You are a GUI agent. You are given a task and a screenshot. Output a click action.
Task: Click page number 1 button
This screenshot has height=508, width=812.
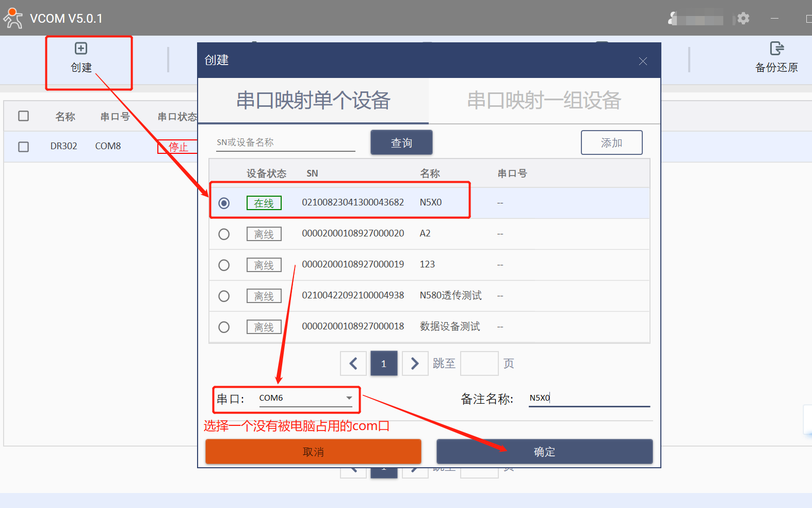click(384, 363)
